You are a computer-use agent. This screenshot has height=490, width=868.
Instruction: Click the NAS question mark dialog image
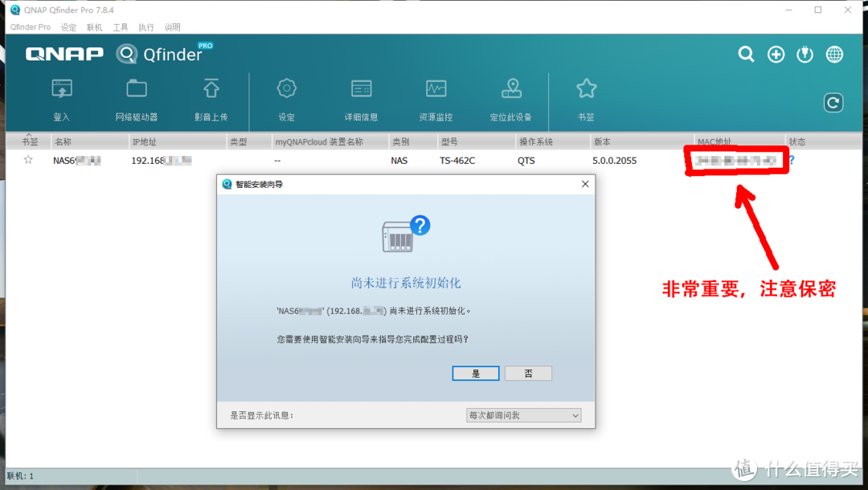click(406, 234)
